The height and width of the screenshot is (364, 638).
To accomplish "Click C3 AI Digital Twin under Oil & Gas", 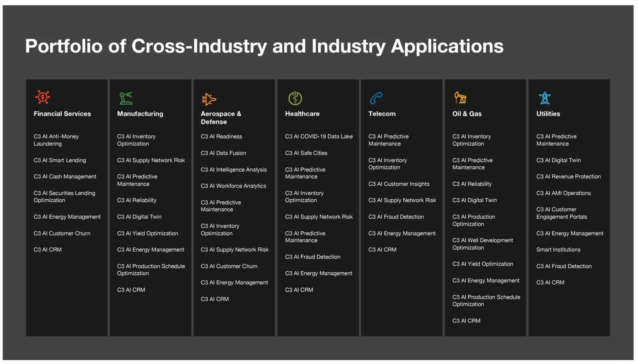I will [475, 200].
